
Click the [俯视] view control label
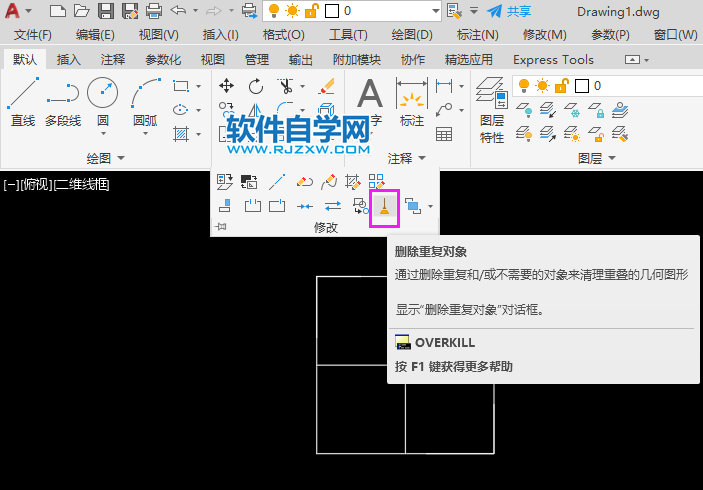[x=37, y=184]
